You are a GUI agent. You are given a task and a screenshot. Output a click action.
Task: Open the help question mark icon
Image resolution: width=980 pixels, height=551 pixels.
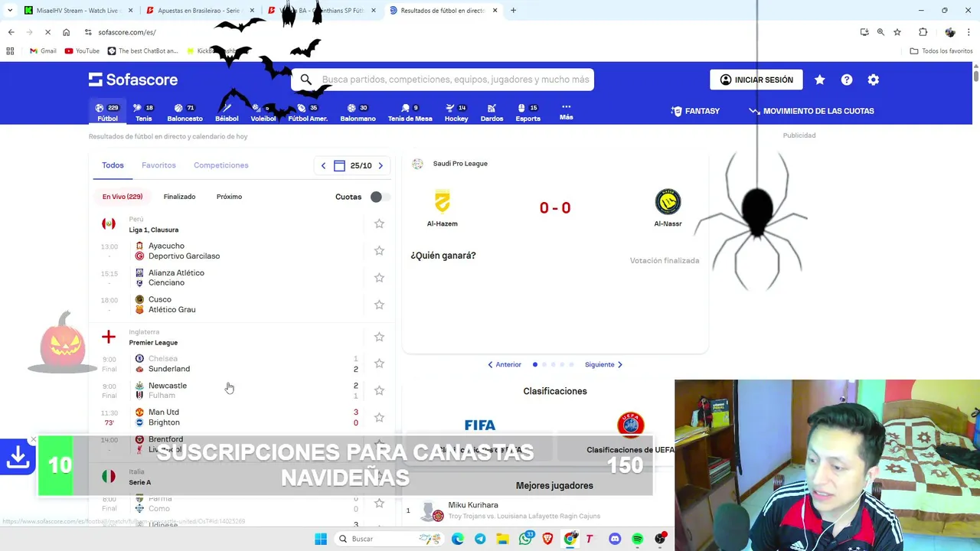tap(847, 80)
